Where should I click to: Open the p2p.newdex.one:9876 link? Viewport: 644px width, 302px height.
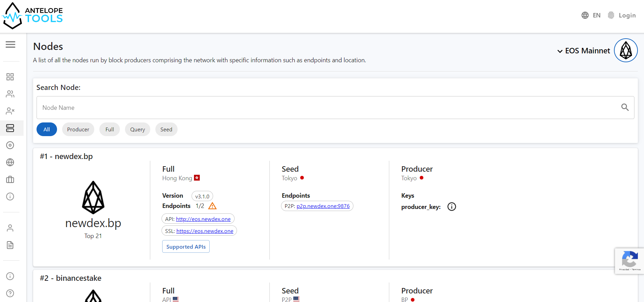323,206
